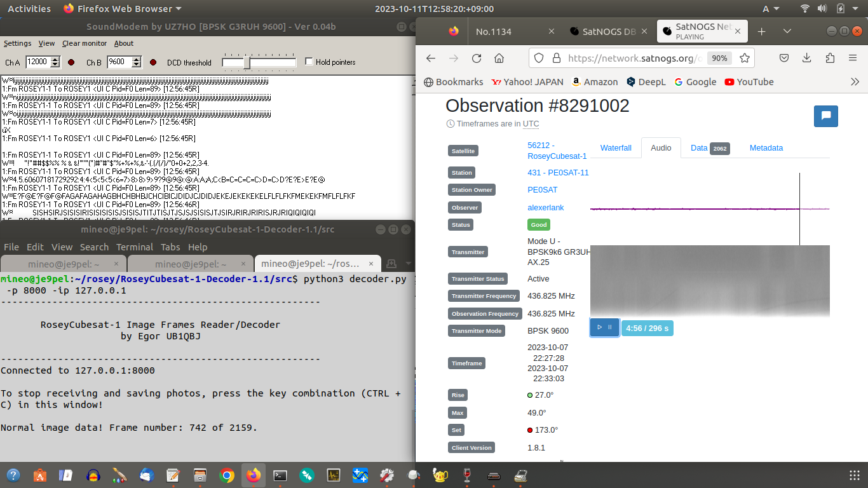Open the Pocket save icon in Firefox
The height and width of the screenshot is (488, 868).
(x=784, y=58)
